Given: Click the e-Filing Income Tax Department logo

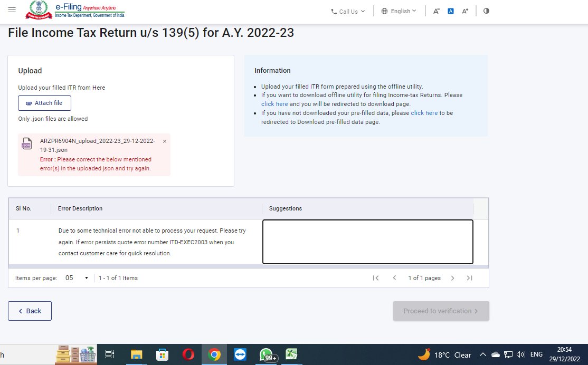Looking at the screenshot, I should coord(75,10).
